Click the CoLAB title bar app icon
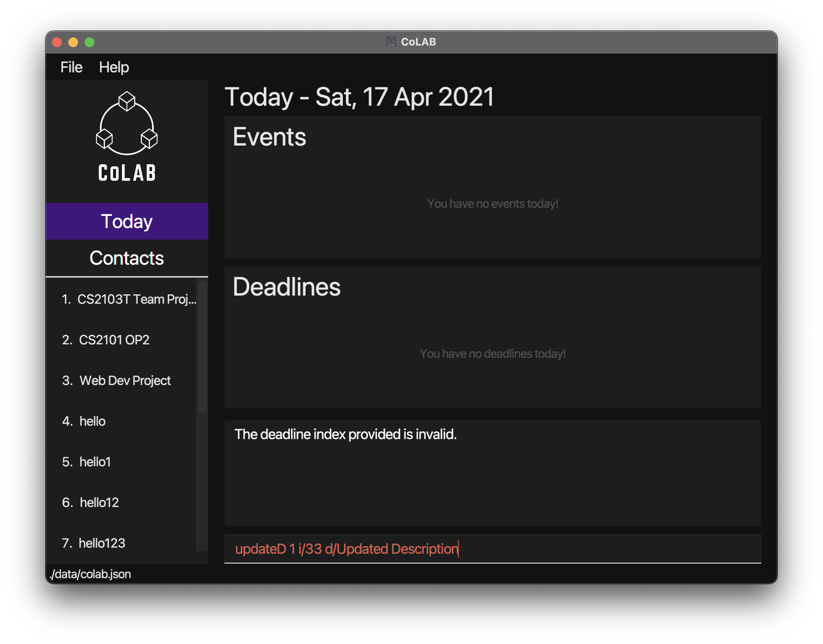 coord(391,42)
